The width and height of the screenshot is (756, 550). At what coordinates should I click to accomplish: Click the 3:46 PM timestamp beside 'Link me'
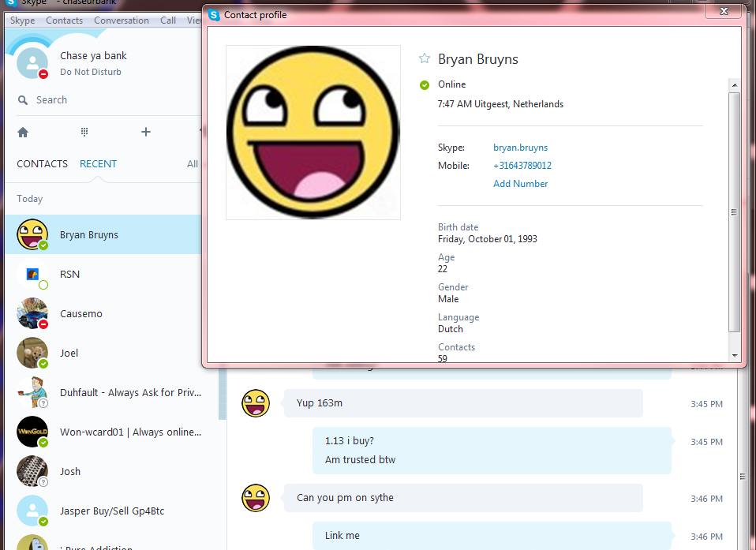706,537
